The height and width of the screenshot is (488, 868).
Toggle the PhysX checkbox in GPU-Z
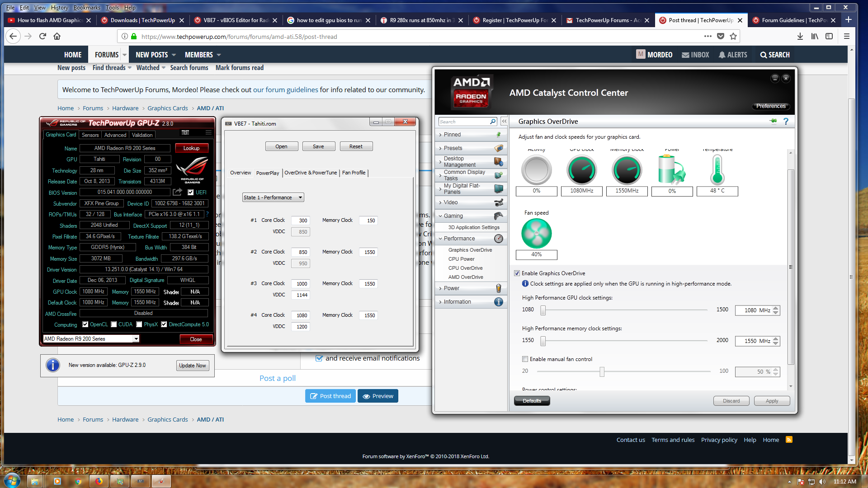point(139,324)
